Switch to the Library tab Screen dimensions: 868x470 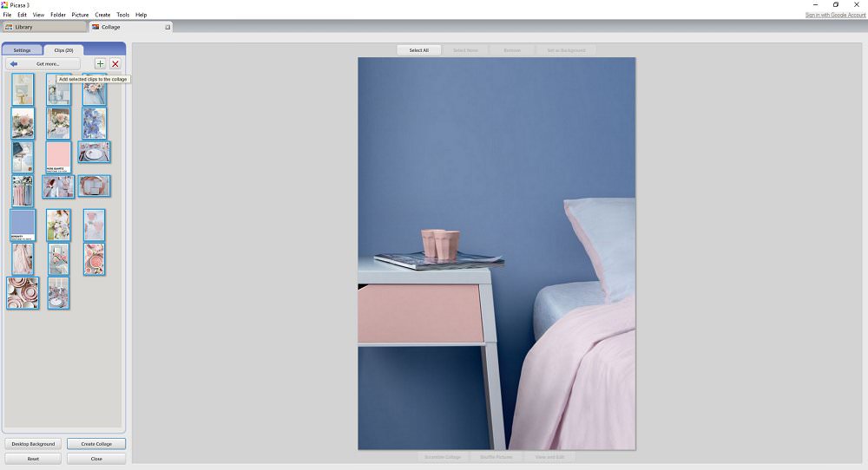coord(44,27)
